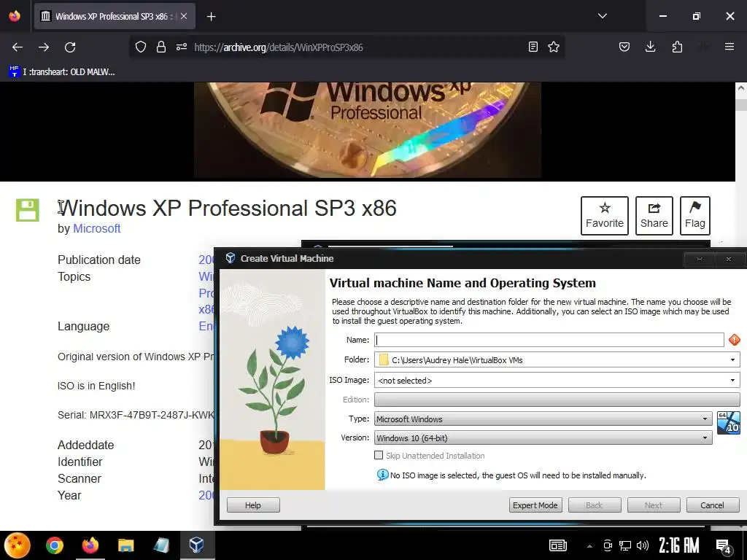Open the tracking protection shield icon

[141, 47]
